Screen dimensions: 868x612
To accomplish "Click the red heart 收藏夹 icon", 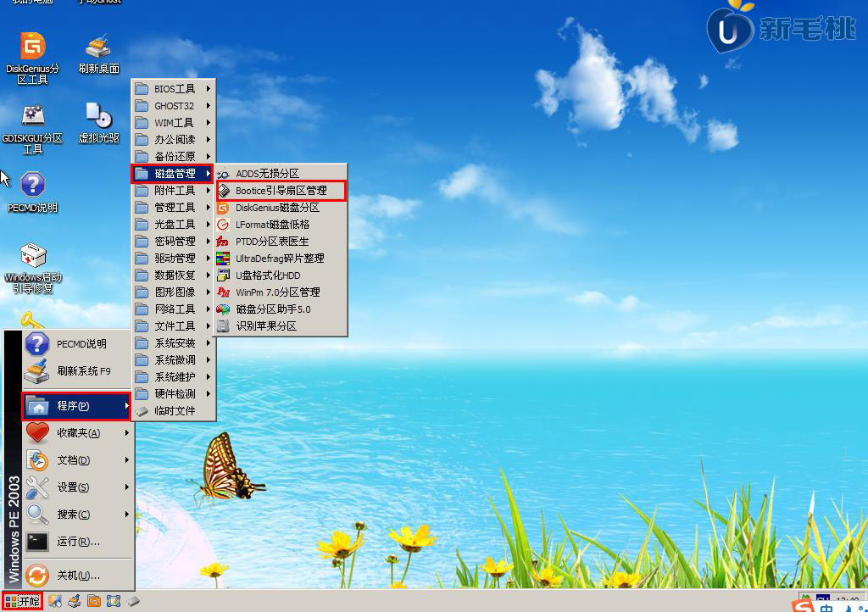I will (37, 432).
